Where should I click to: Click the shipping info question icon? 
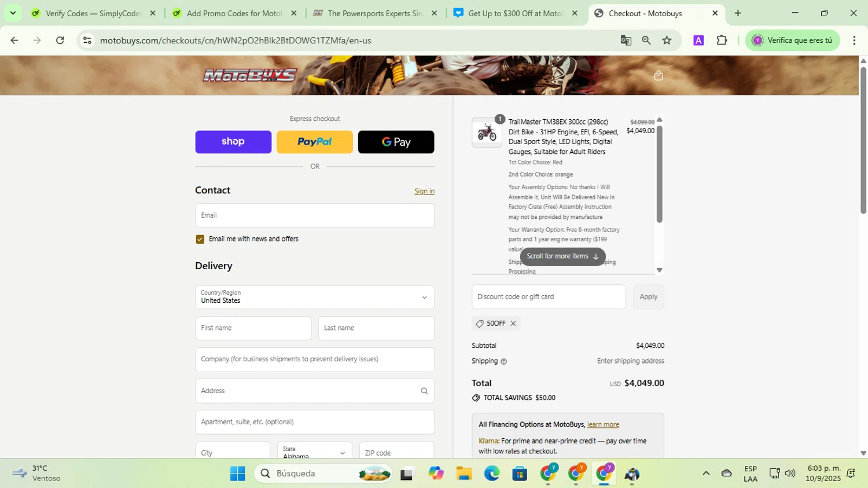[503, 362]
